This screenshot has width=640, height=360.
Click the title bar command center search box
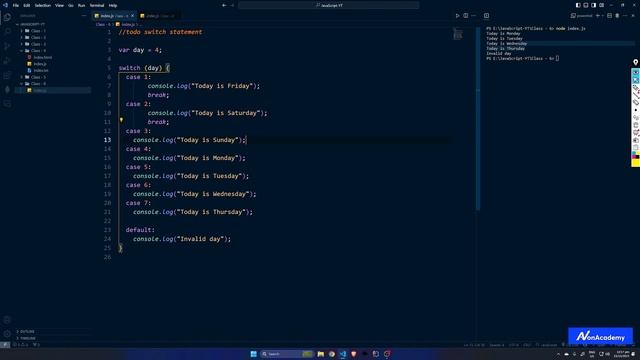329,5
